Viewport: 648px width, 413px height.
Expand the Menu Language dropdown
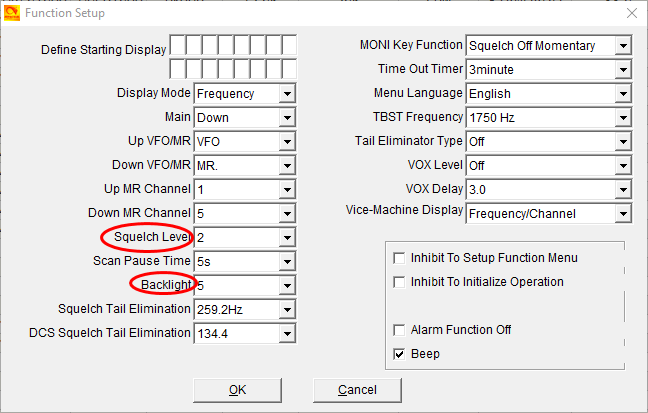tap(623, 94)
